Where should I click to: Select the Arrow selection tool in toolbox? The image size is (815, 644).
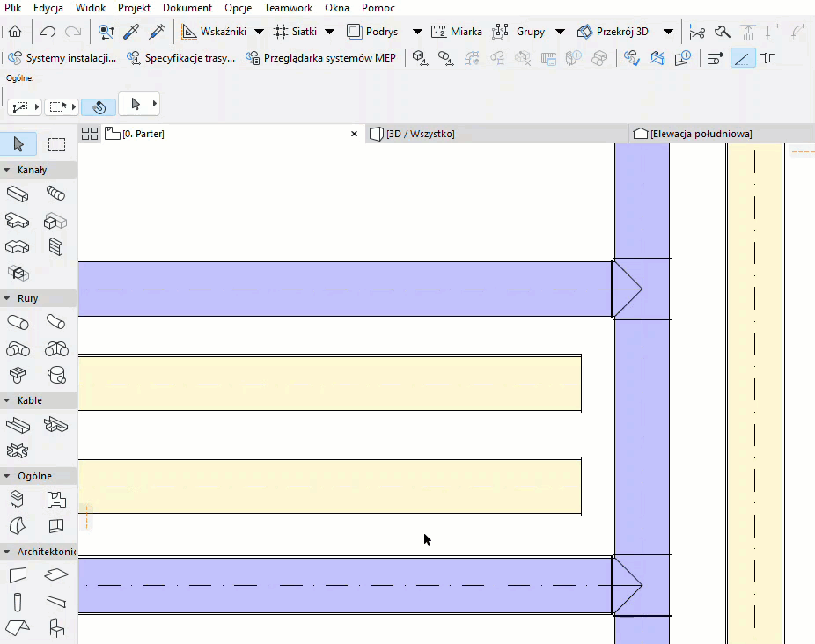[19, 144]
